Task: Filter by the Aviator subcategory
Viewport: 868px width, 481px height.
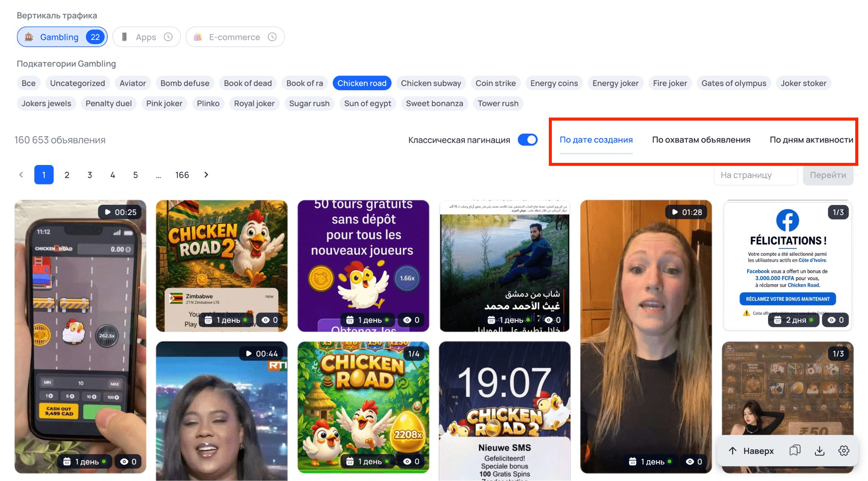Action: [133, 83]
